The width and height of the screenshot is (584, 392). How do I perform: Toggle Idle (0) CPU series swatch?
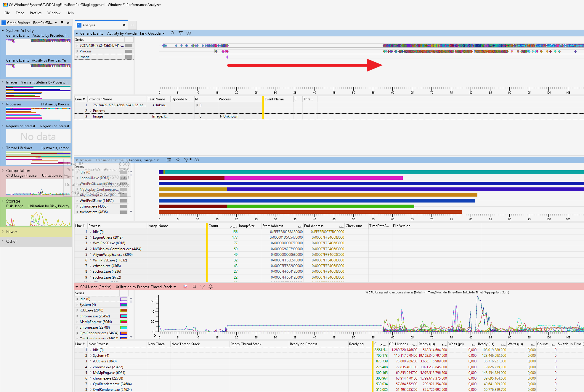[124, 299]
